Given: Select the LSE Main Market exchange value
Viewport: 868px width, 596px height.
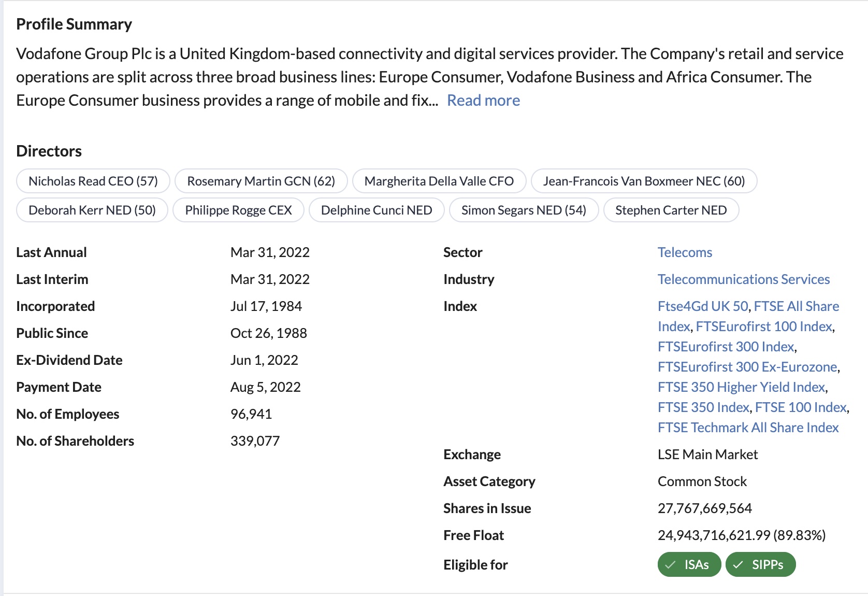Looking at the screenshot, I should [707, 455].
